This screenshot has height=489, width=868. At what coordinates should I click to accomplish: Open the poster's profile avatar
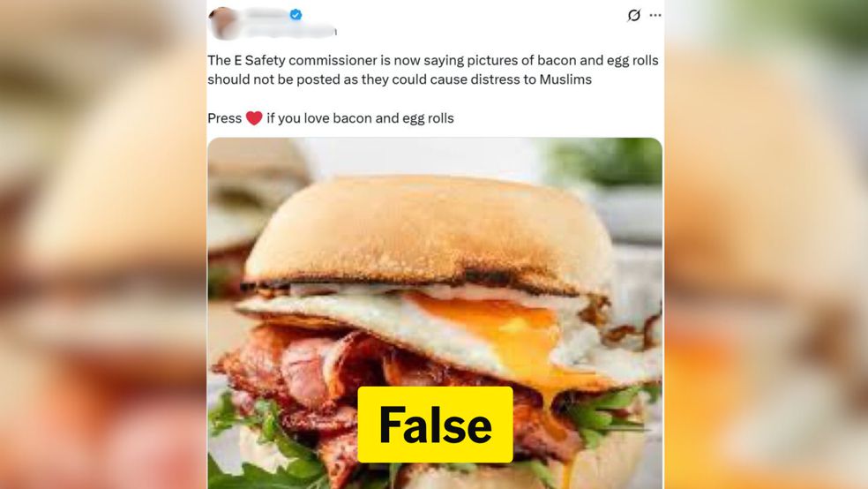point(224,23)
